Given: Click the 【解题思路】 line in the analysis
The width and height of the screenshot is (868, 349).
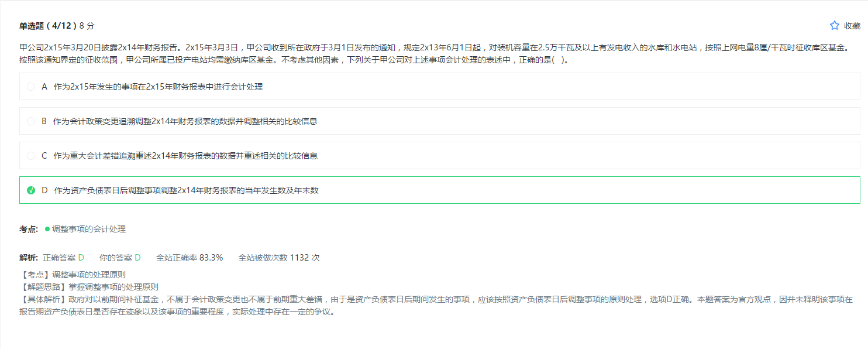Looking at the screenshot, I should pos(89,287).
